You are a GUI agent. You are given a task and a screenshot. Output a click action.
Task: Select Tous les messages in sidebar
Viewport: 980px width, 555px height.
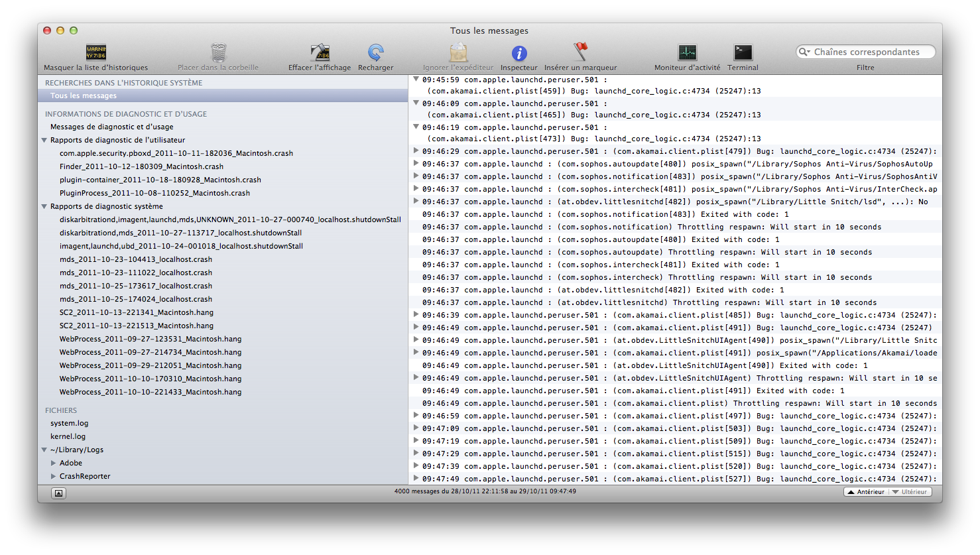84,95
